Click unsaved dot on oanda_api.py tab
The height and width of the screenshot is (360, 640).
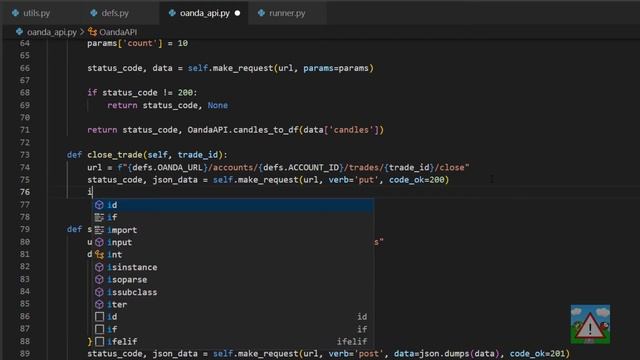[x=237, y=13]
